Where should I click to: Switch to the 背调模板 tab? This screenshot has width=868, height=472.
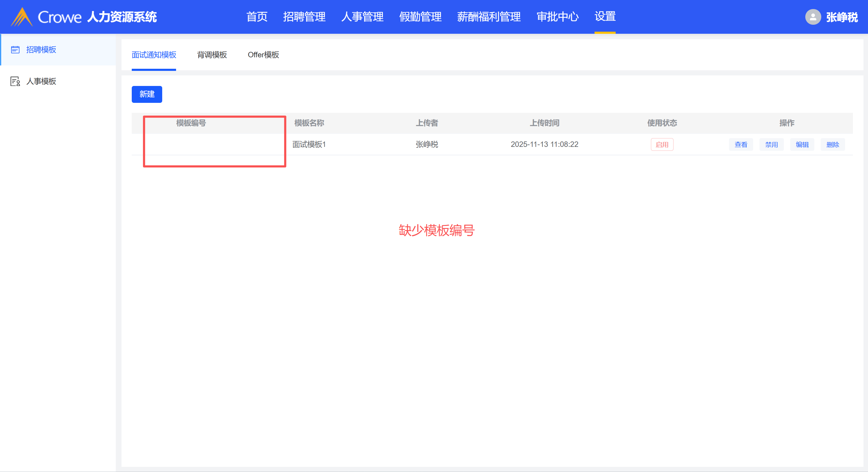tap(212, 55)
